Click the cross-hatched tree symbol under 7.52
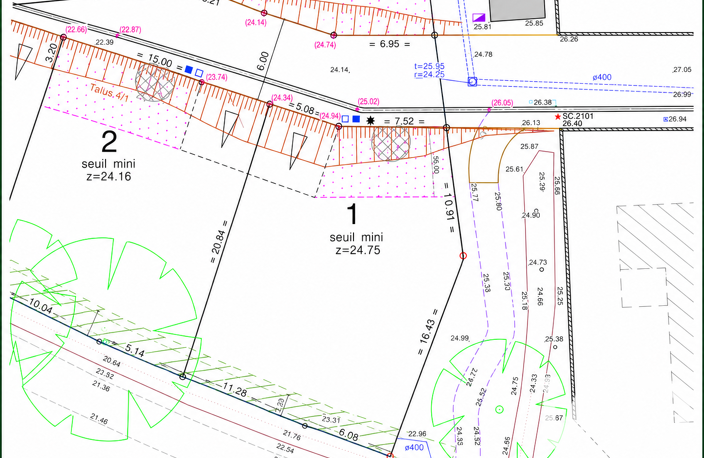This screenshot has width=704, height=458. click(391, 143)
